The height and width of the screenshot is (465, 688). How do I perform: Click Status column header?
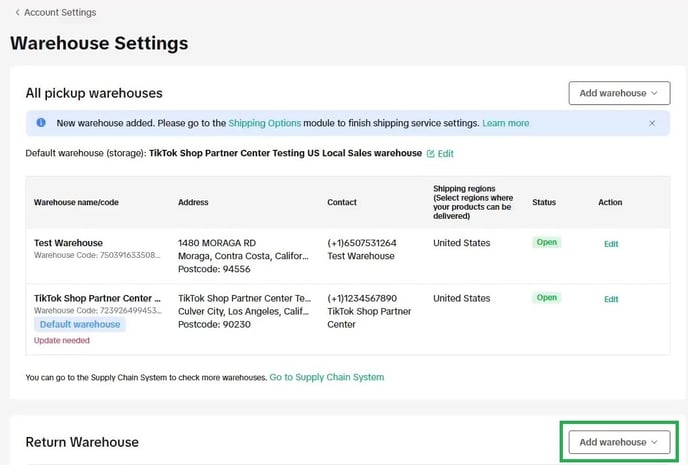pyautogui.click(x=544, y=202)
